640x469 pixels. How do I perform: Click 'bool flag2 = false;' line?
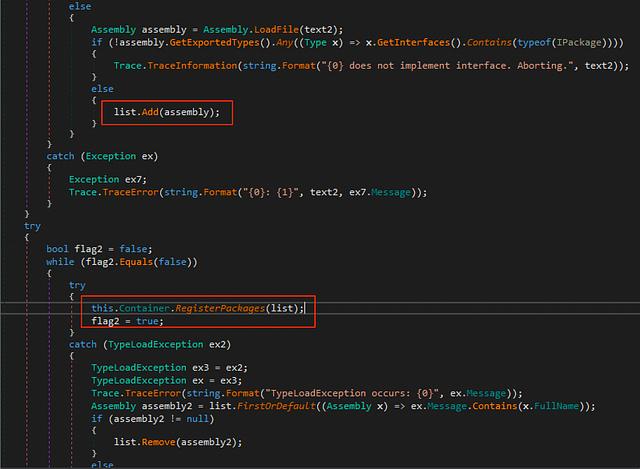point(99,249)
